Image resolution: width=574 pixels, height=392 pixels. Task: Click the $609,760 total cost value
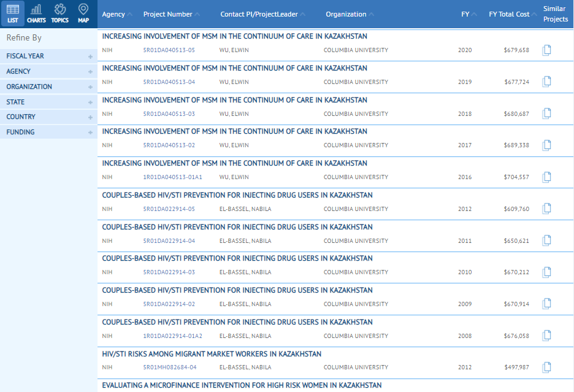coord(516,209)
